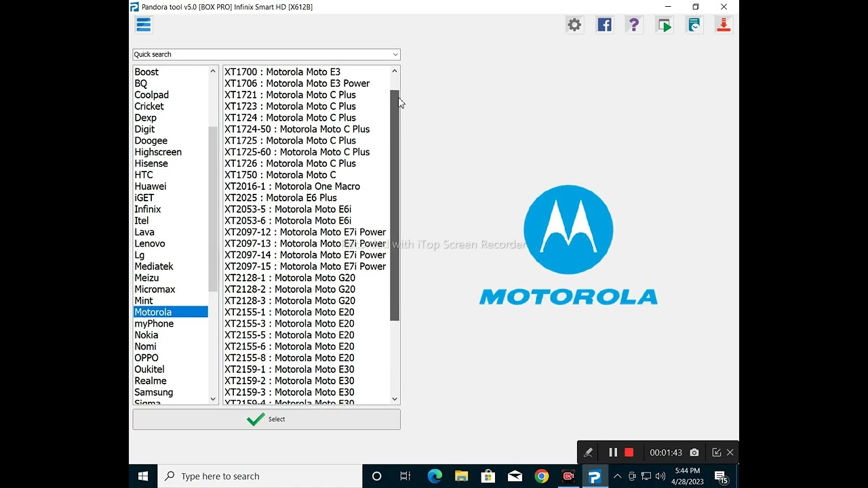Select Xiaomi-like HTC brand entry
The height and width of the screenshot is (488, 868).
[x=144, y=175]
